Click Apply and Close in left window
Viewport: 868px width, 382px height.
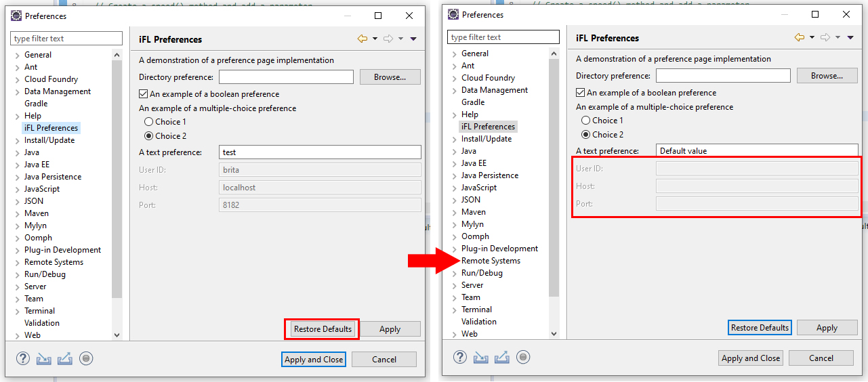(314, 360)
